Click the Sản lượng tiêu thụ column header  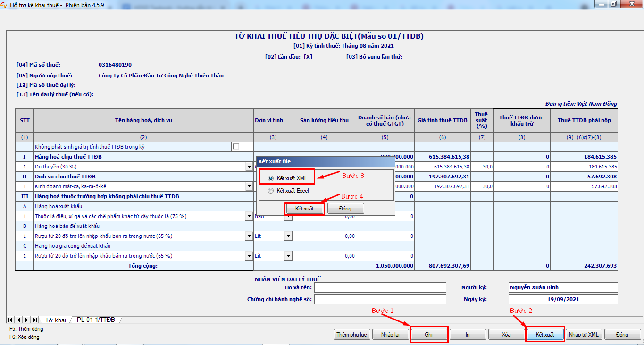coord(324,120)
